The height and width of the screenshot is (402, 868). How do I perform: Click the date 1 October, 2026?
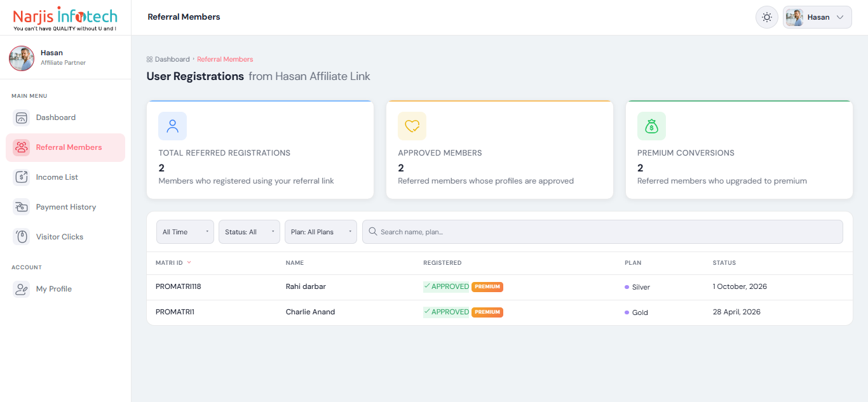click(740, 286)
